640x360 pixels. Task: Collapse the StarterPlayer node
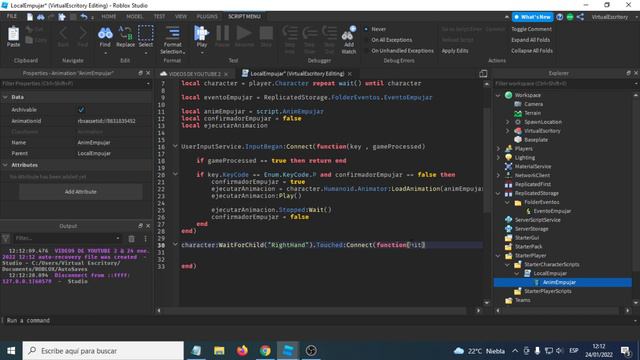point(498,256)
